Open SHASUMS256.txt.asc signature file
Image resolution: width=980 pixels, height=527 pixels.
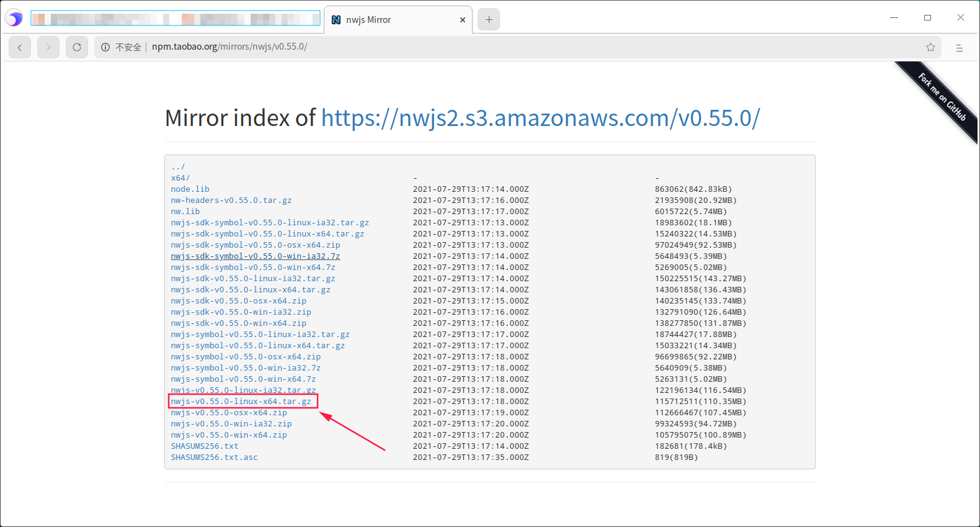pos(215,457)
